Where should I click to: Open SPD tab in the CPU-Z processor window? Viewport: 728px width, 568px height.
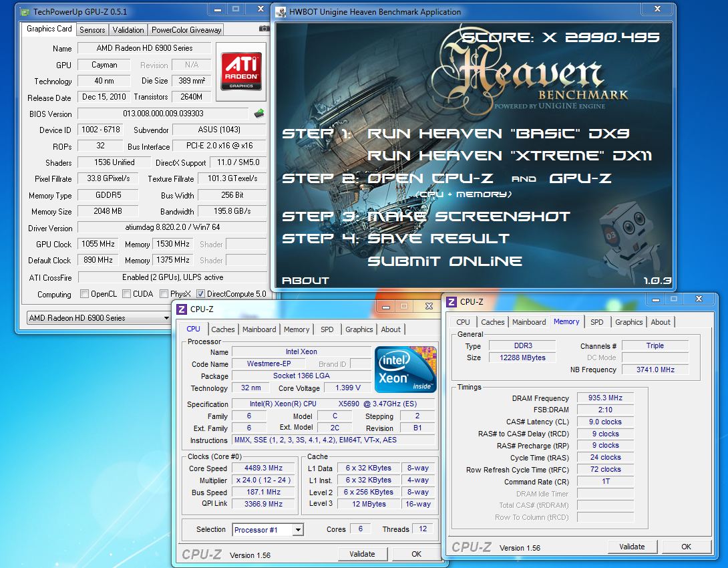click(x=327, y=329)
